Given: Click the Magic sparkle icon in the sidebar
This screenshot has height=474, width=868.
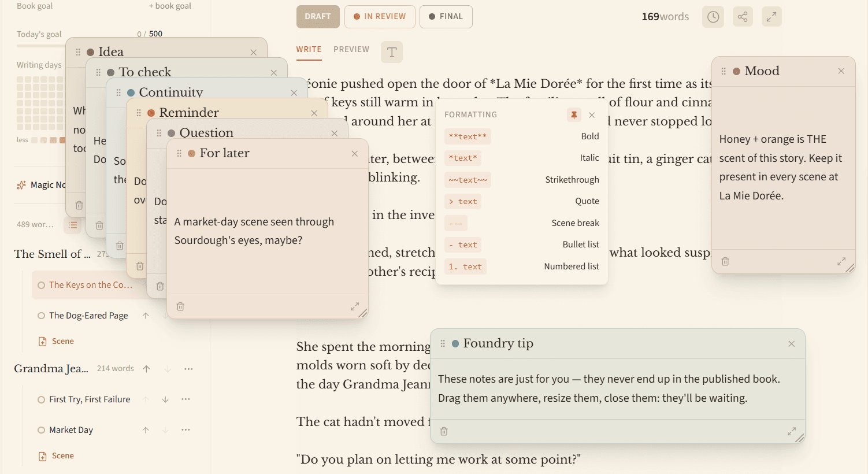Looking at the screenshot, I should pyautogui.click(x=21, y=185).
